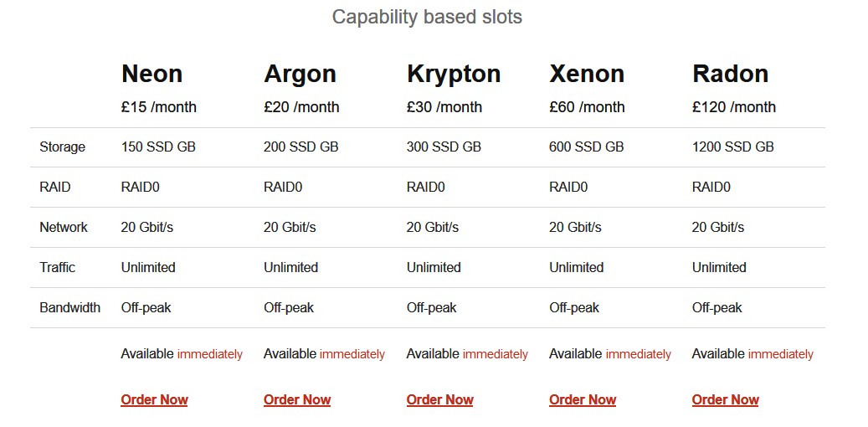Click Order Now under the Argon plan
Screen dimensions: 868x427
click(x=296, y=400)
